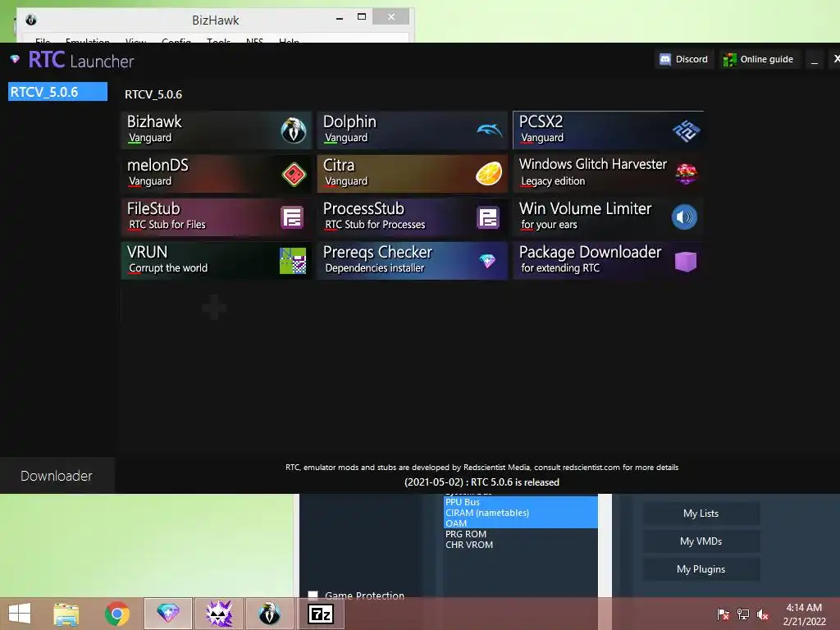840x630 pixels.
Task: Select CIRAM (nametables) in domain list
Action: coord(521,513)
